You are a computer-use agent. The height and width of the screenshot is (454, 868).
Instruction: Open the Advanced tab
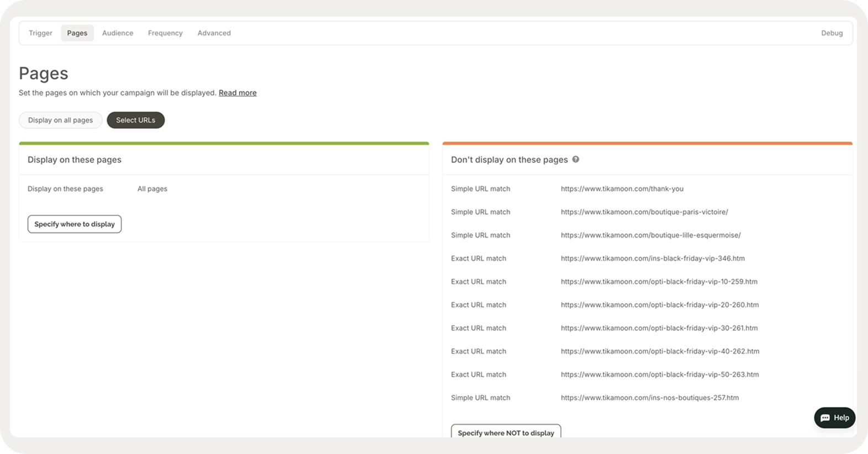point(214,33)
